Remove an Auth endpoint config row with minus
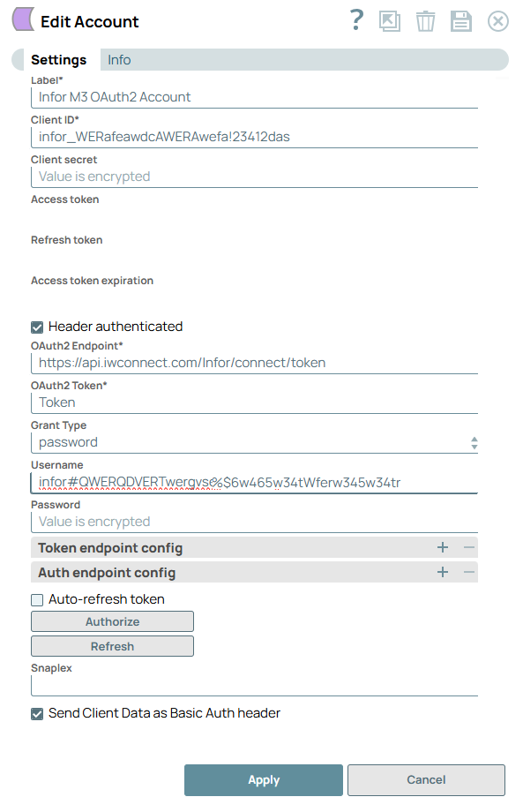523x812 pixels. (467, 572)
